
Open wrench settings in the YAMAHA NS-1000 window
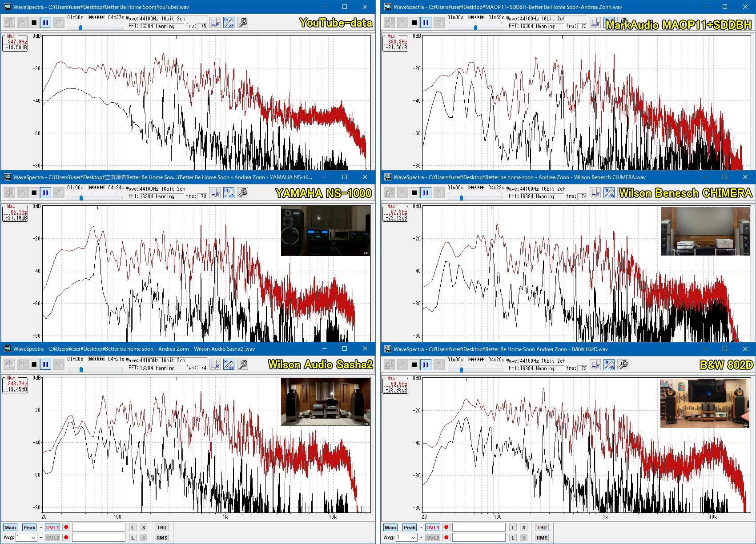coord(242,192)
